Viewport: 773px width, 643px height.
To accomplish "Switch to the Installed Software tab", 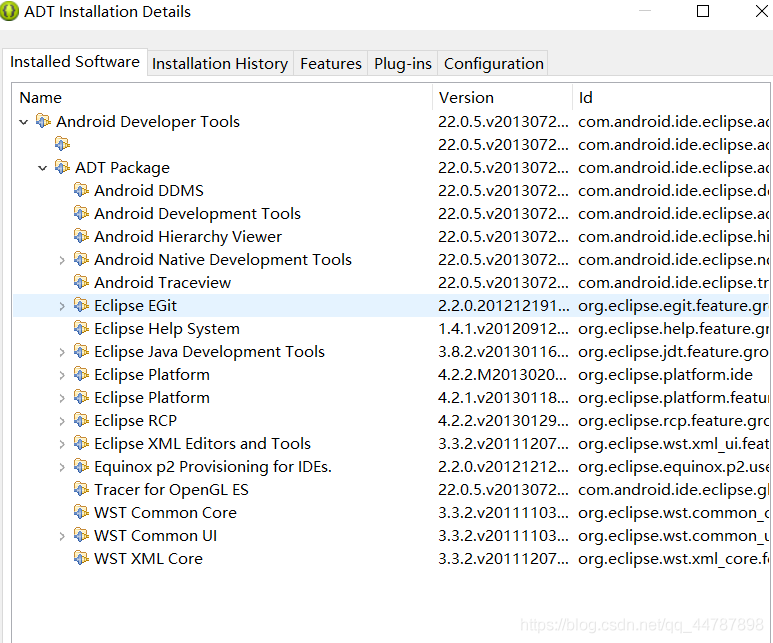I will tap(75, 62).
